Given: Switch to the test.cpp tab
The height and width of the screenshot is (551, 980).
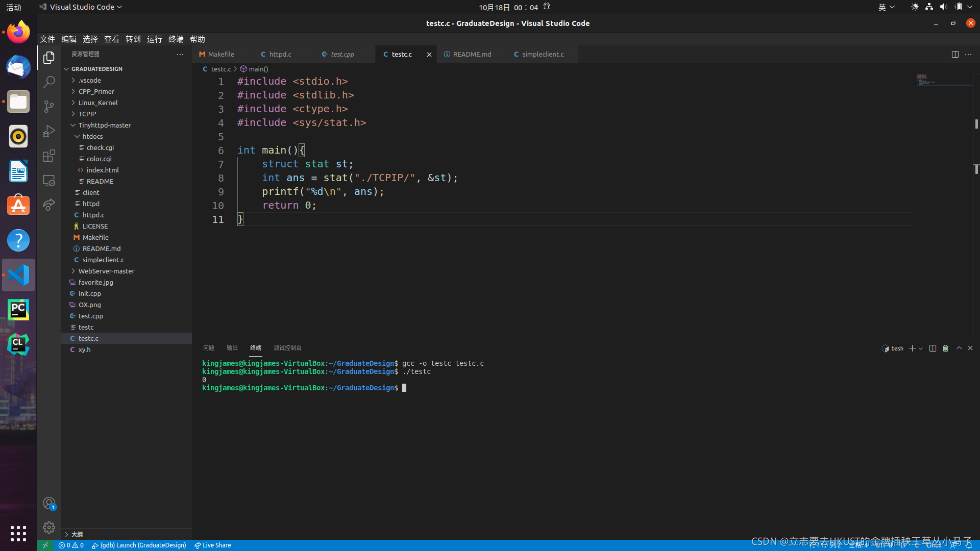Looking at the screenshot, I should click(x=345, y=54).
